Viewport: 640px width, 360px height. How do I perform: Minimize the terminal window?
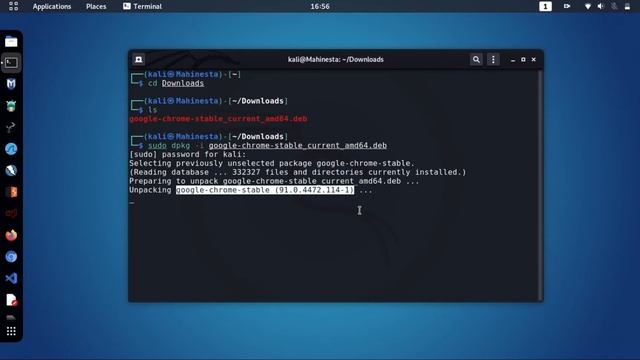(x=513, y=60)
